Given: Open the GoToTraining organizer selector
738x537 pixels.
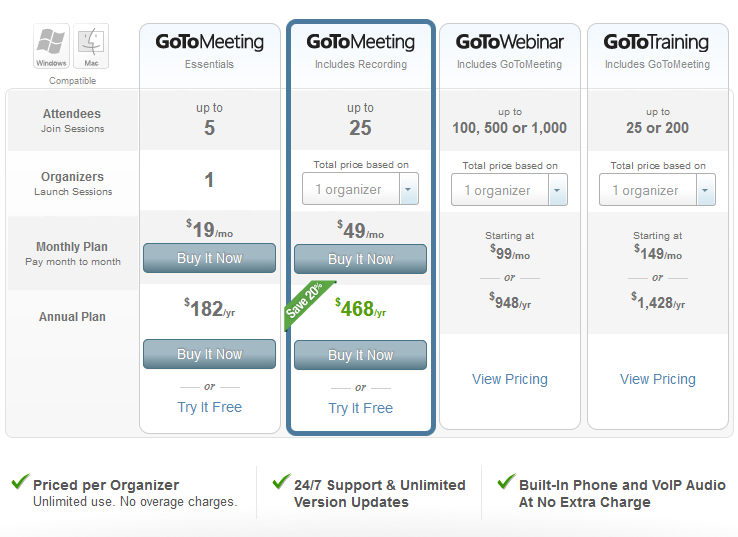Looking at the screenshot, I should [657, 190].
